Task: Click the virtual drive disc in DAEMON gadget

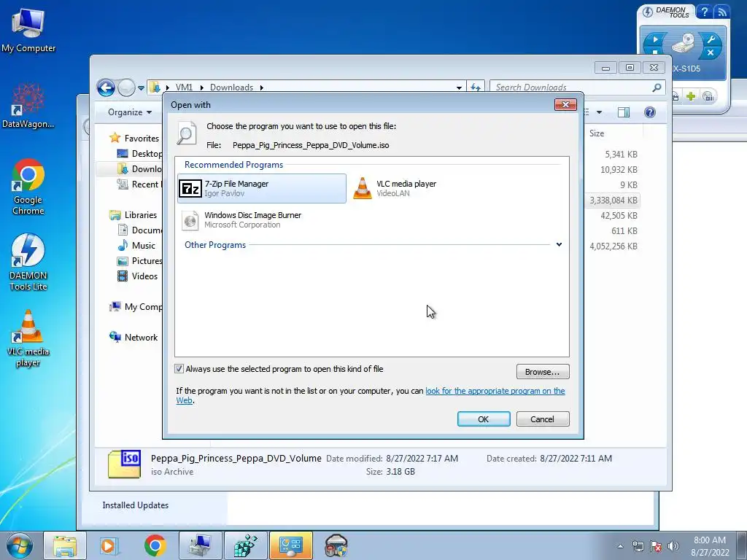Action: pos(683,44)
